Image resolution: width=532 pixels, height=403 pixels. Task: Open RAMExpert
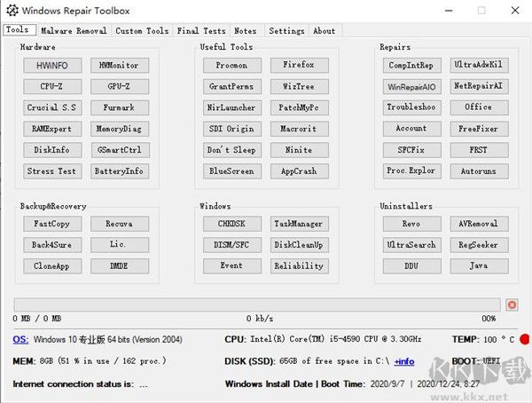(52, 129)
